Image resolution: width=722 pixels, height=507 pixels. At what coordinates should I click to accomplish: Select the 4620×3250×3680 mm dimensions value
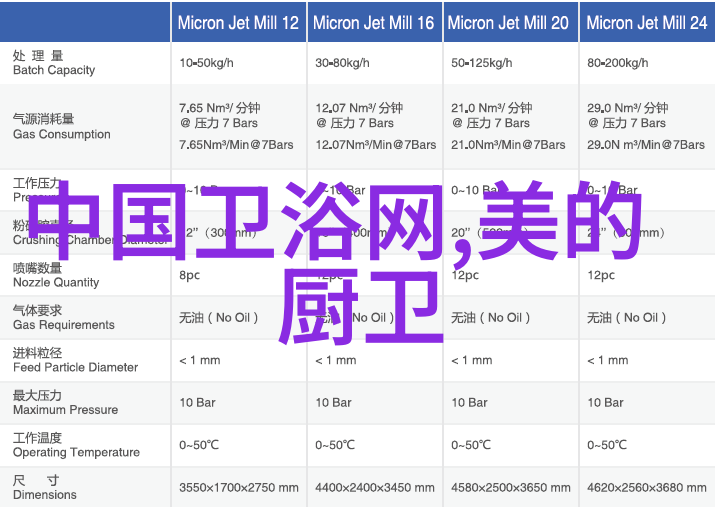click(647, 488)
